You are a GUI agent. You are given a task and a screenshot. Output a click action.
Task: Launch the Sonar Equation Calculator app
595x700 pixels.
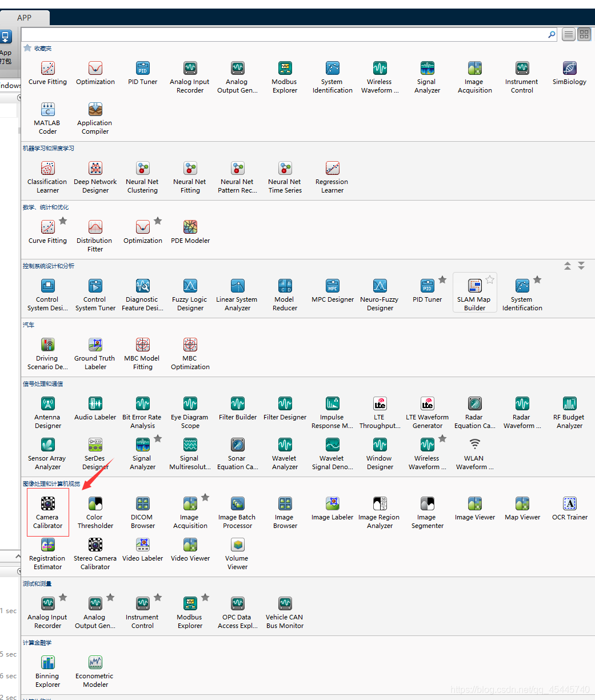pos(238,453)
